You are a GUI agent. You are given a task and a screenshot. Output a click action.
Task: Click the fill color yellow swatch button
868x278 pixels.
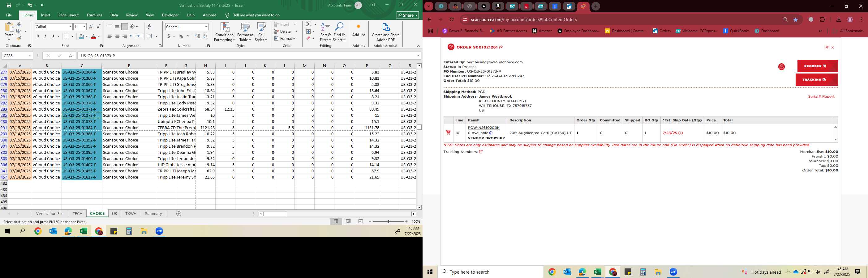[x=81, y=36]
